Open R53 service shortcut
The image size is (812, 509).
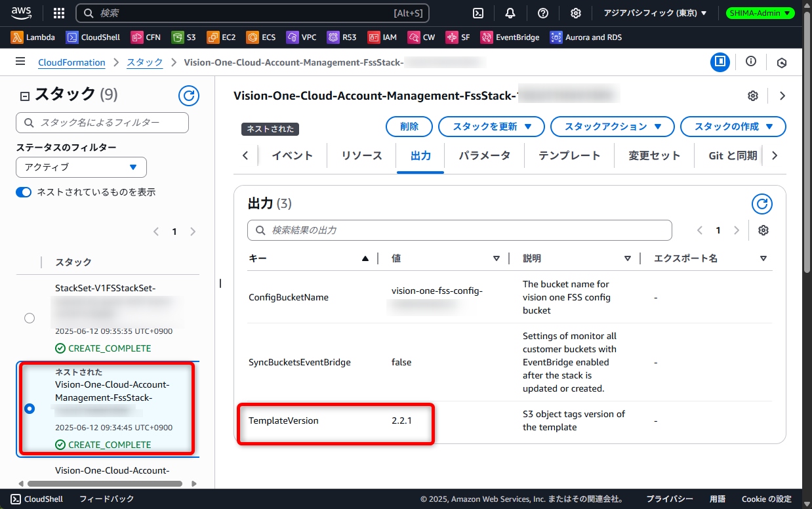pyautogui.click(x=342, y=37)
